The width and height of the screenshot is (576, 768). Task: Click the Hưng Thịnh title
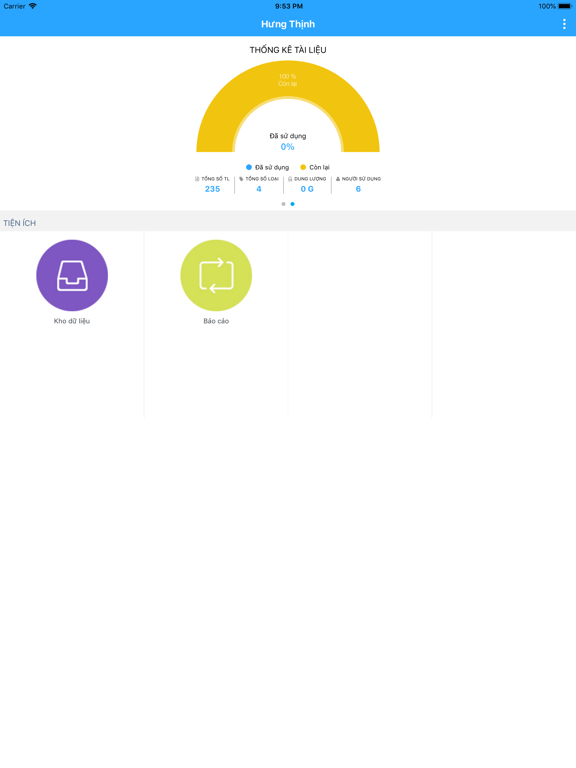click(288, 24)
